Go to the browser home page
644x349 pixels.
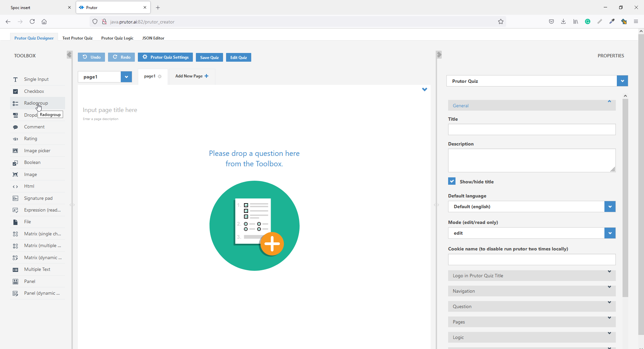(44, 22)
